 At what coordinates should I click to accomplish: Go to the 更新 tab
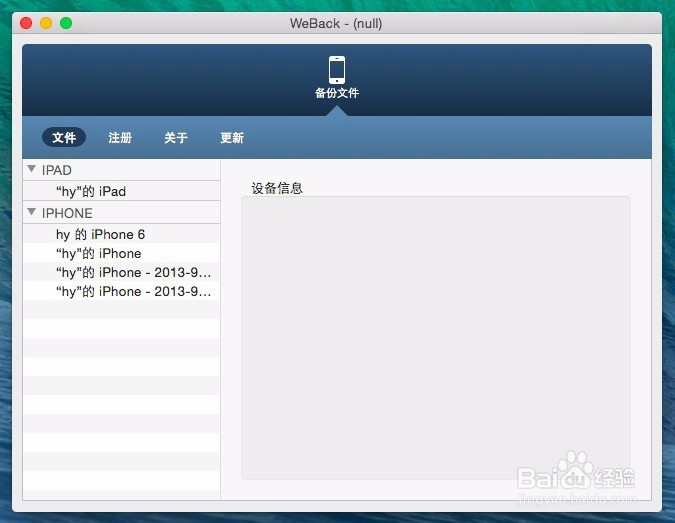coord(232,137)
